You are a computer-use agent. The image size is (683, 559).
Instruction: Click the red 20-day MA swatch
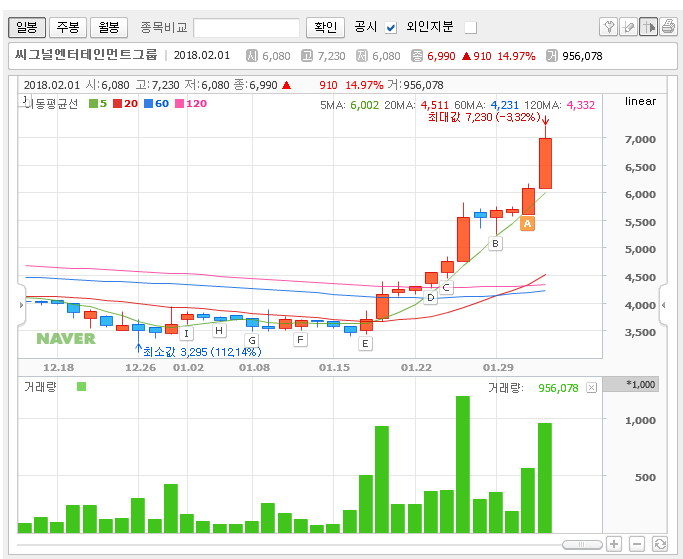click(x=118, y=104)
